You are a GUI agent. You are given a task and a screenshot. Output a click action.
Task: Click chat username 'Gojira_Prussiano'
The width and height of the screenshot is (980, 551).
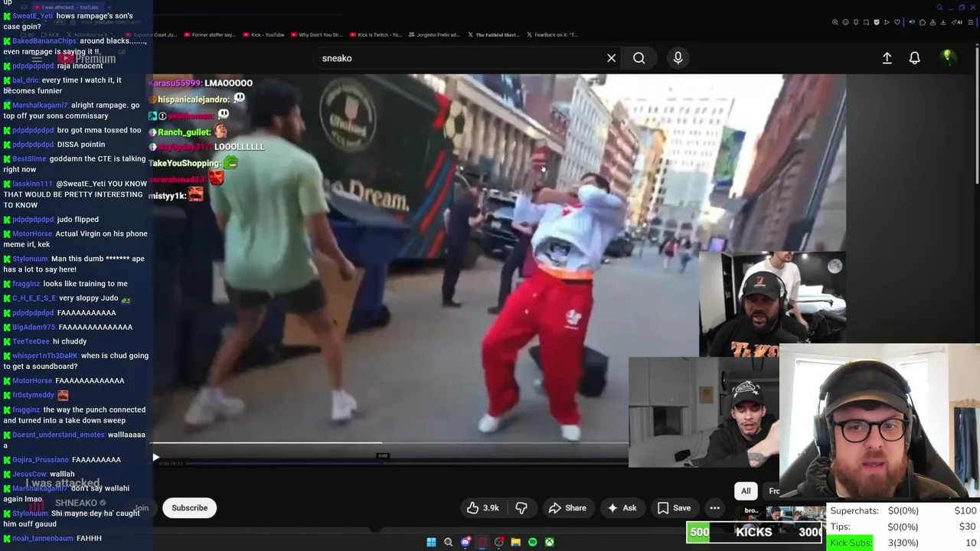point(41,460)
